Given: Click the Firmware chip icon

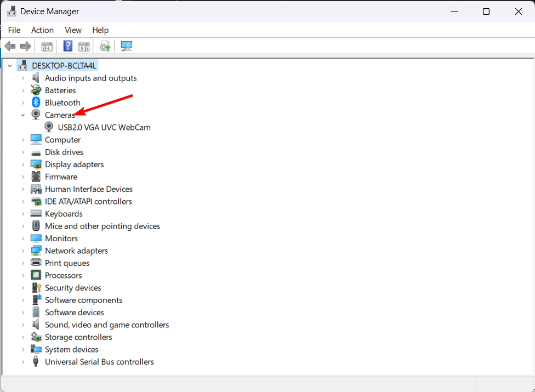Looking at the screenshot, I should (x=36, y=177).
